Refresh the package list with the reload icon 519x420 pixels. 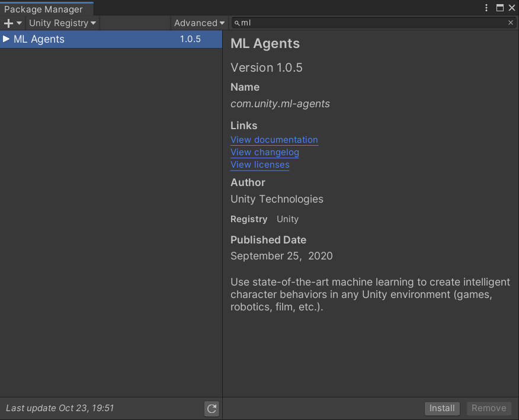click(x=212, y=408)
